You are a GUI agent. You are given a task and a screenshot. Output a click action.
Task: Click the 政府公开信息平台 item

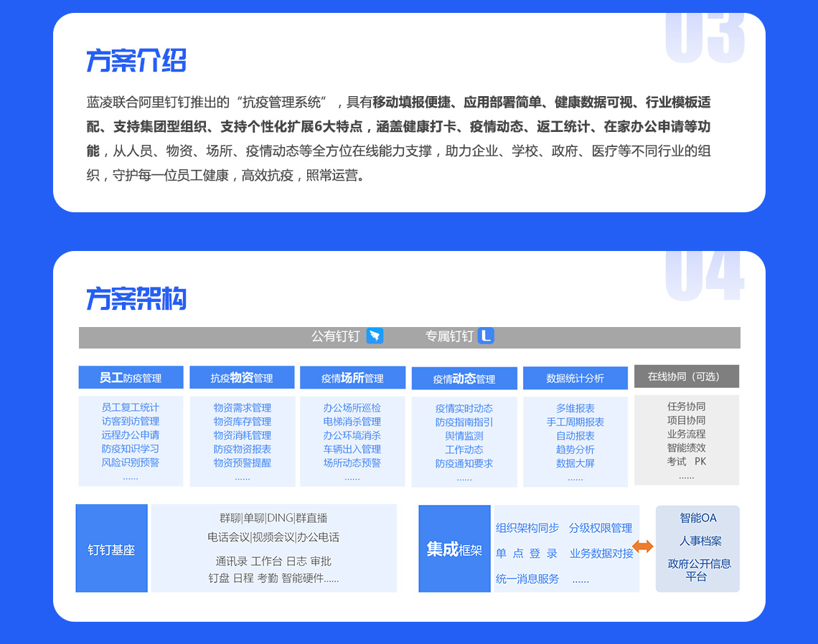pyautogui.click(x=699, y=570)
